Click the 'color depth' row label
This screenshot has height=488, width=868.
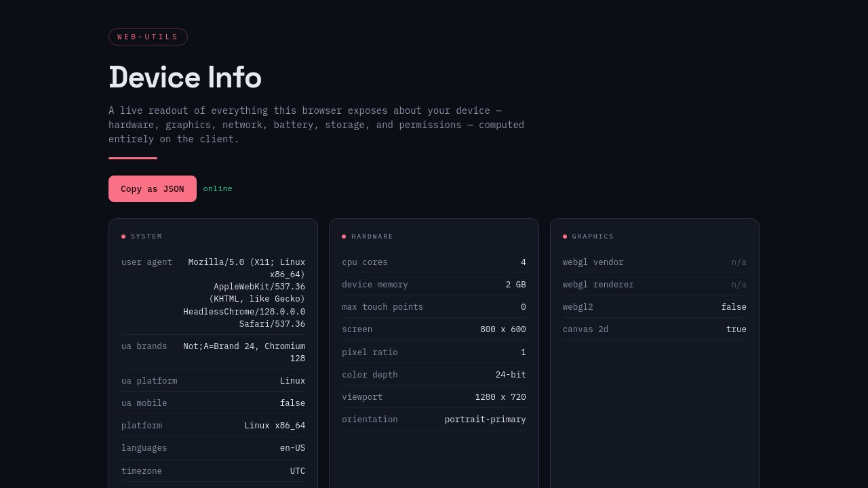click(x=370, y=375)
